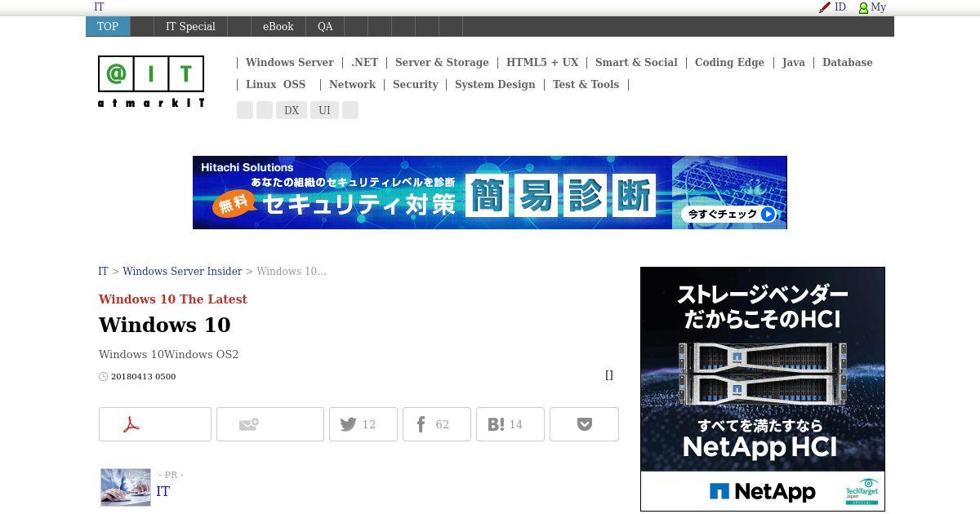Click the IT link at top left
The image size is (980, 514).
[99, 7]
